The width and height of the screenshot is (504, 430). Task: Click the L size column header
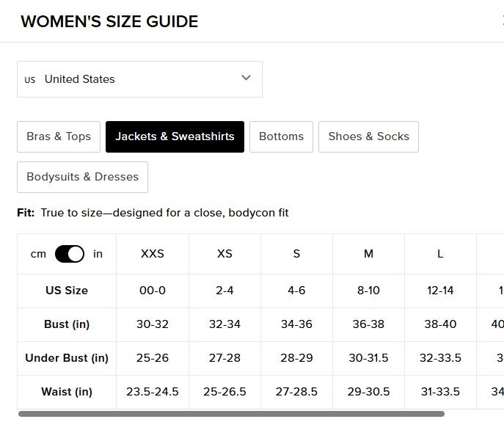440,254
